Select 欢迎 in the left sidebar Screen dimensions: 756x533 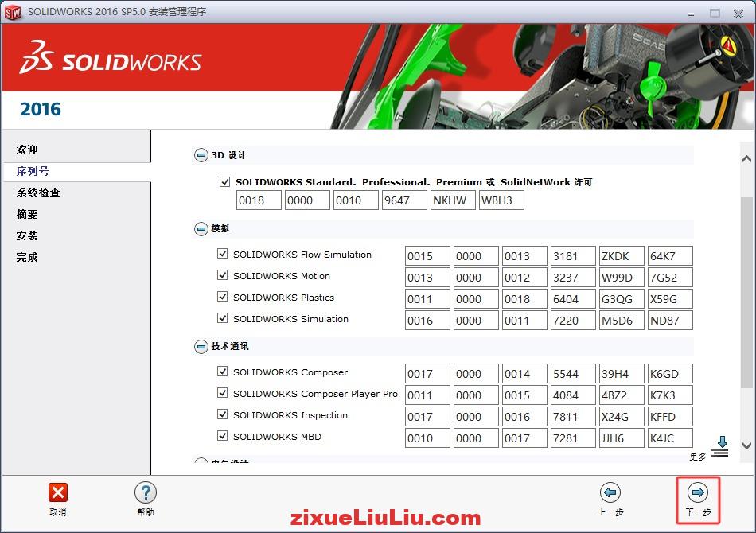pos(27,149)
